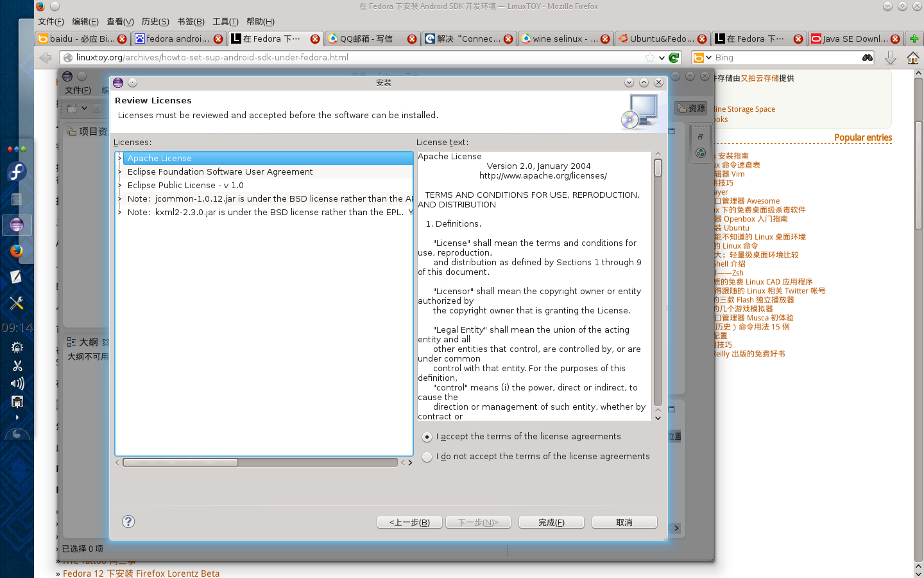
Task: Open Firefox 历史(S) menu
Action: click(155, 22)
